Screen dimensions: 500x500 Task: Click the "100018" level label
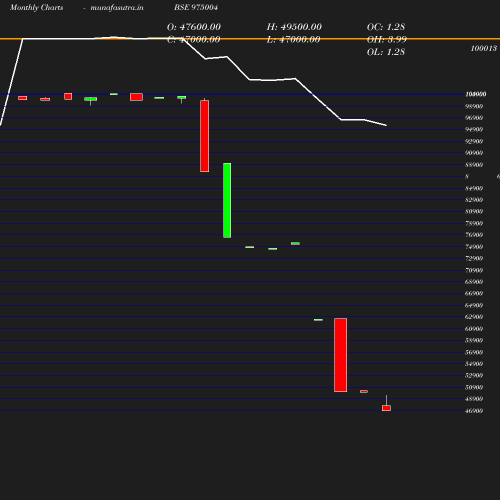pos(484,48)
